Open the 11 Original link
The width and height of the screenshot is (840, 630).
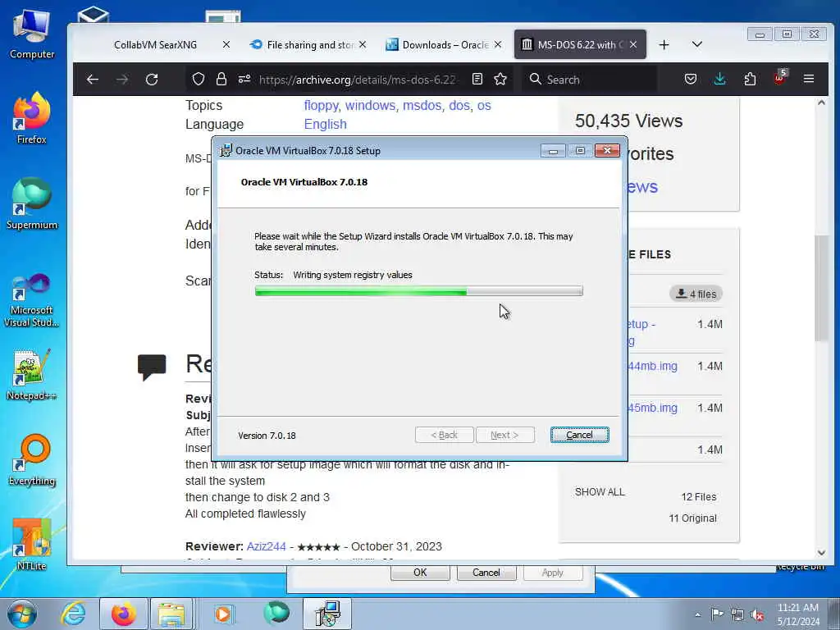pyautogui.click(x=692, y=518)
